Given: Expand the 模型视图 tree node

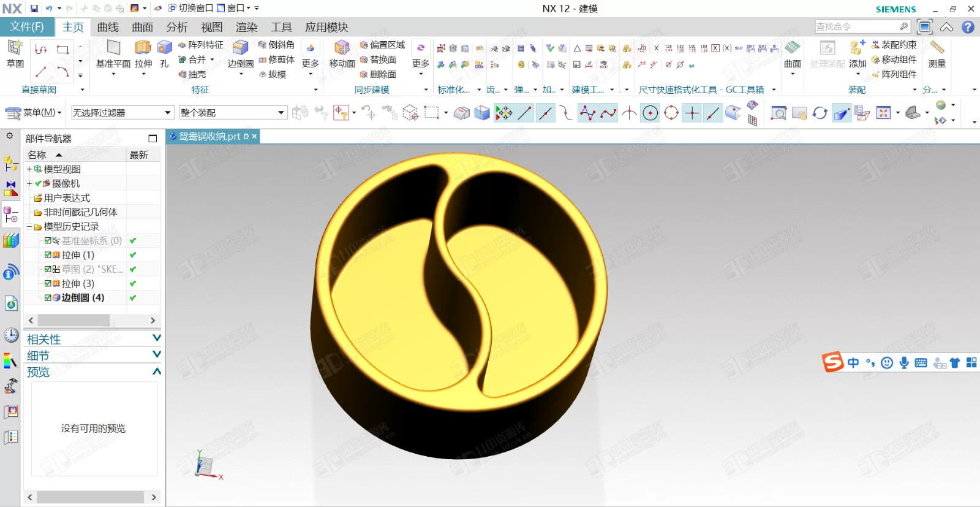Looking at the screenshot, I should pos(29,169).
